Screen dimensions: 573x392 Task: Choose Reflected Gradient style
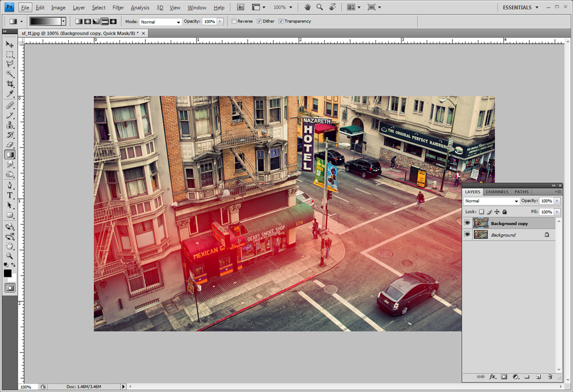coord(105,21)
